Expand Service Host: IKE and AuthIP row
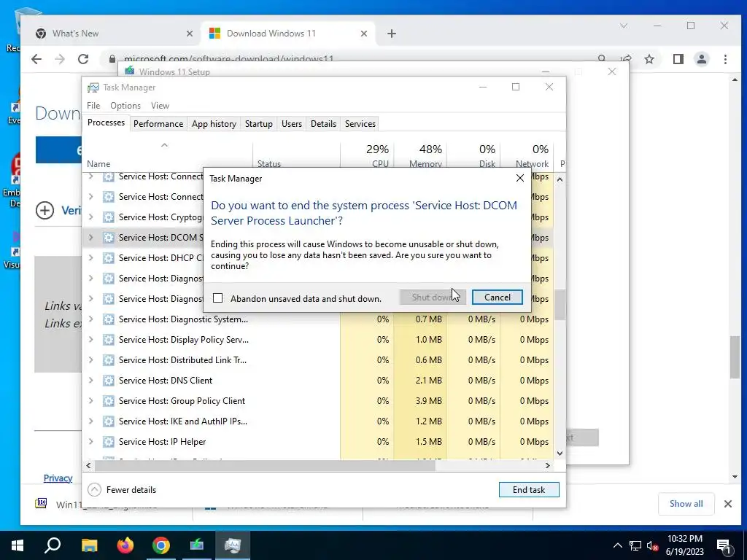 click(x=90, y=421)
